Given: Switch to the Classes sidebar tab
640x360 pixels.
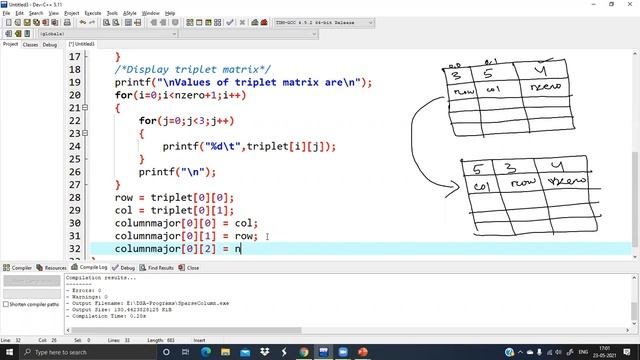Looking at the screenshot, I should pos(30,44).
